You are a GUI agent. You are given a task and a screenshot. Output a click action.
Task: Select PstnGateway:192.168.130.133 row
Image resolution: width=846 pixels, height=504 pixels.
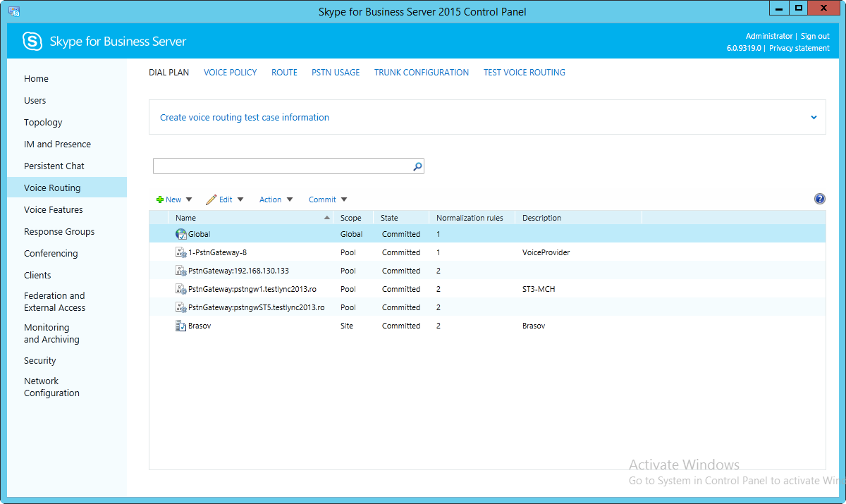point(487,271)
